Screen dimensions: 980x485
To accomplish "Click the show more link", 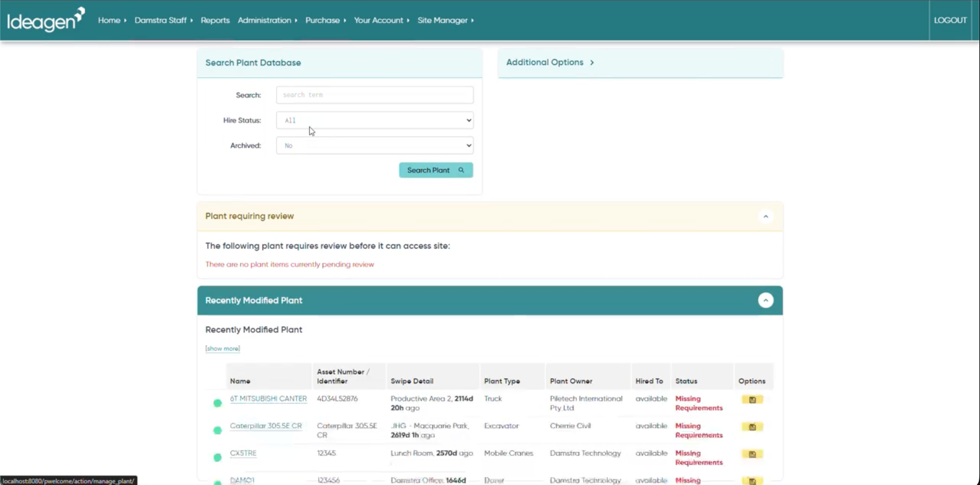I will point(222,349).
